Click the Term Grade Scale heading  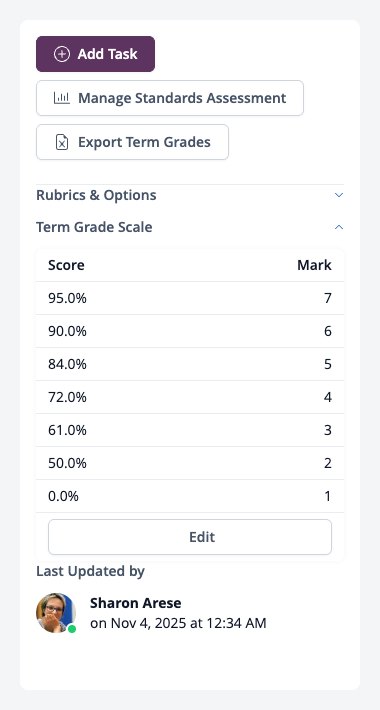coord(94,227)
